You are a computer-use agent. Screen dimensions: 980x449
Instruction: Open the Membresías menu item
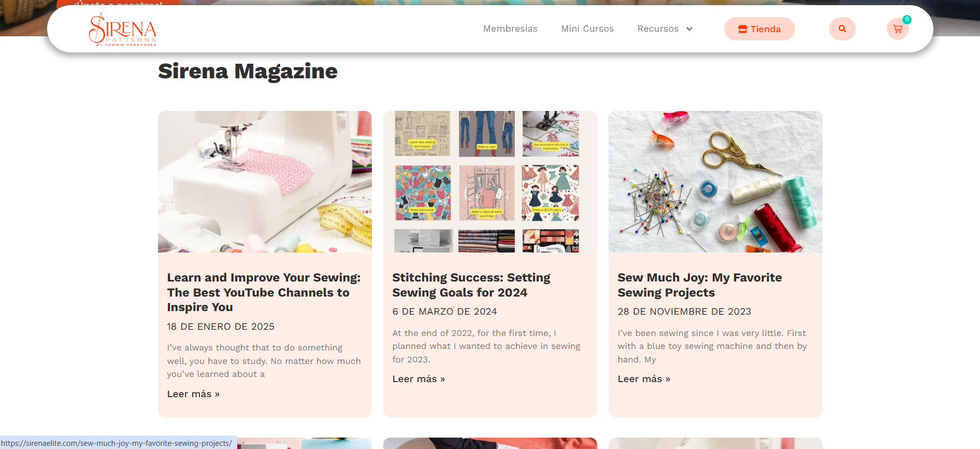[x=510, y=29]
